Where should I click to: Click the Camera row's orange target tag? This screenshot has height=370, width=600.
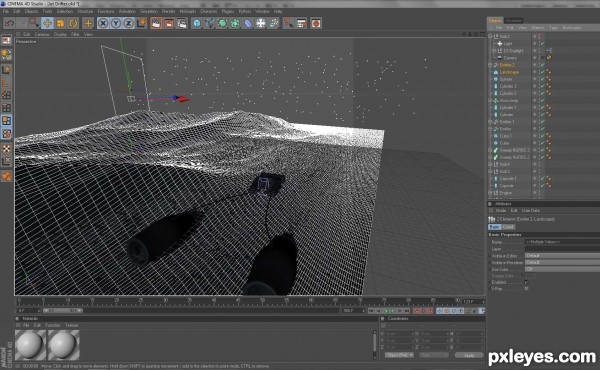coord(549,58)
